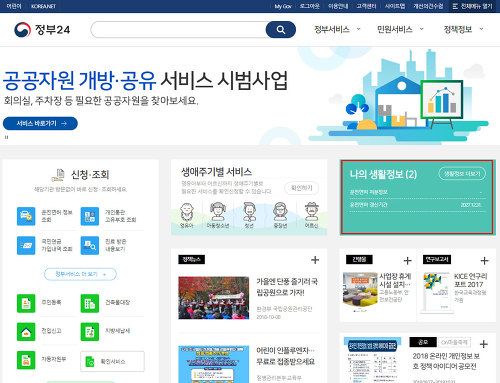Click the green 지방세납세 icon
500x383 pixels.
click(x=90, y=332)
